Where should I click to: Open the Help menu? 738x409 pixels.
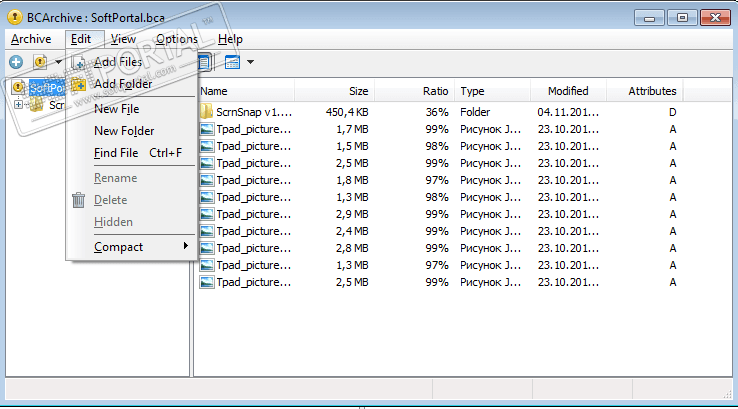tap(230, 39)
